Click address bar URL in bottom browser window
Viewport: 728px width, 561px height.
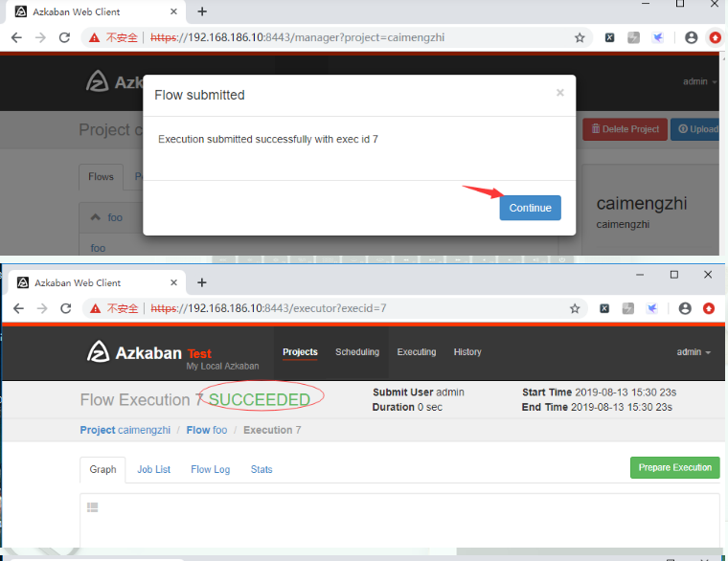(x=268, y=308)
